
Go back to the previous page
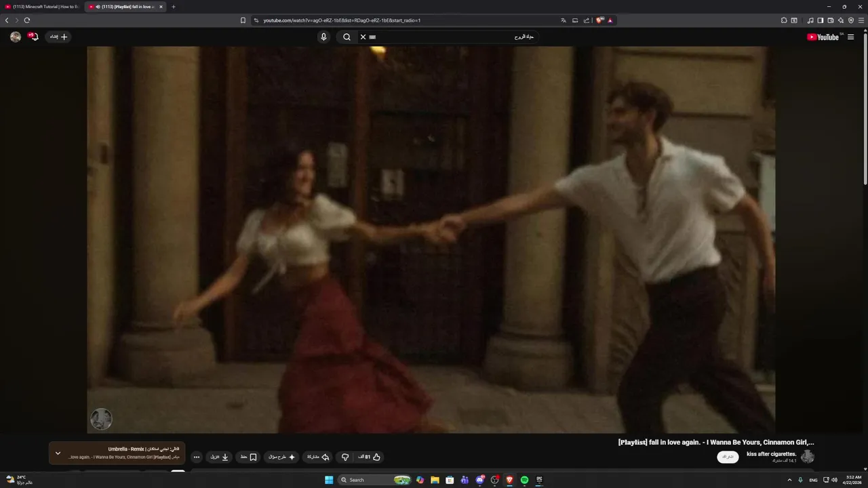(x=7, y=20)
